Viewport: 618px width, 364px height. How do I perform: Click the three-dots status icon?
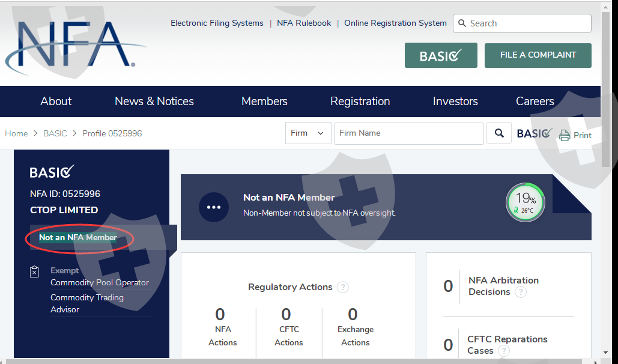point(214,207)
